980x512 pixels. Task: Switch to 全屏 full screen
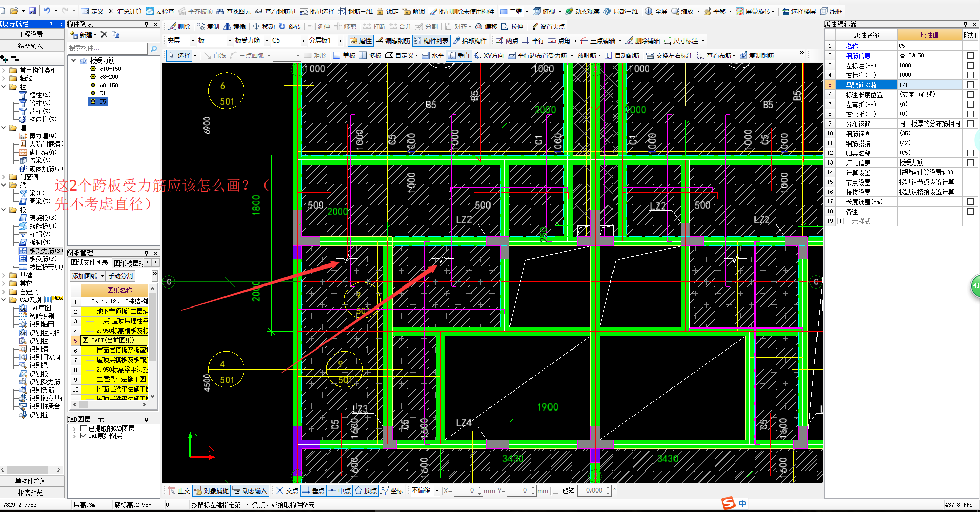click(x=656, y=11)
